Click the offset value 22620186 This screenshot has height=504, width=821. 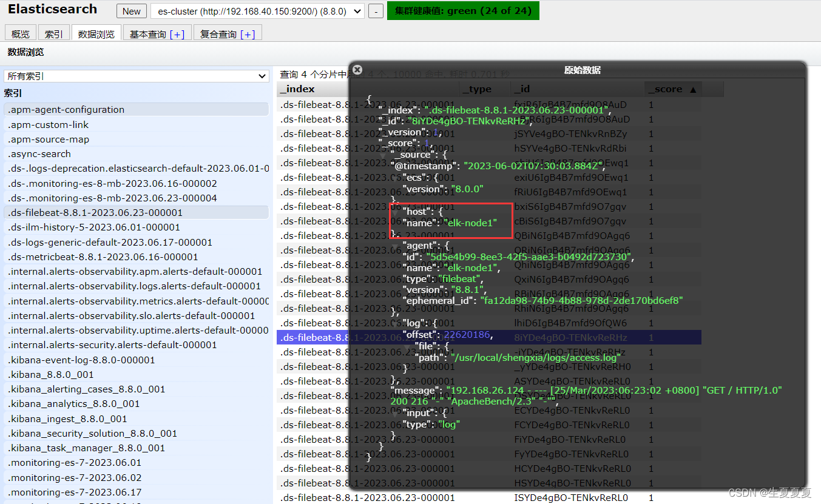tap(467, 335)
